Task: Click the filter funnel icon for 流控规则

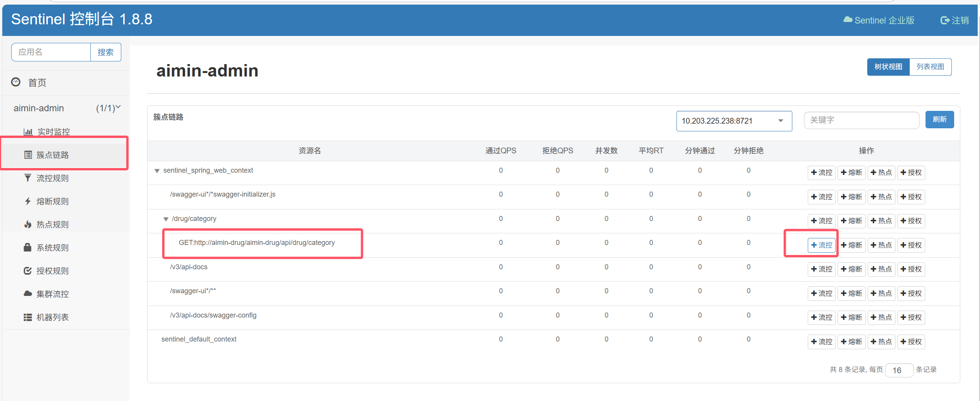Action: point(28,178)
